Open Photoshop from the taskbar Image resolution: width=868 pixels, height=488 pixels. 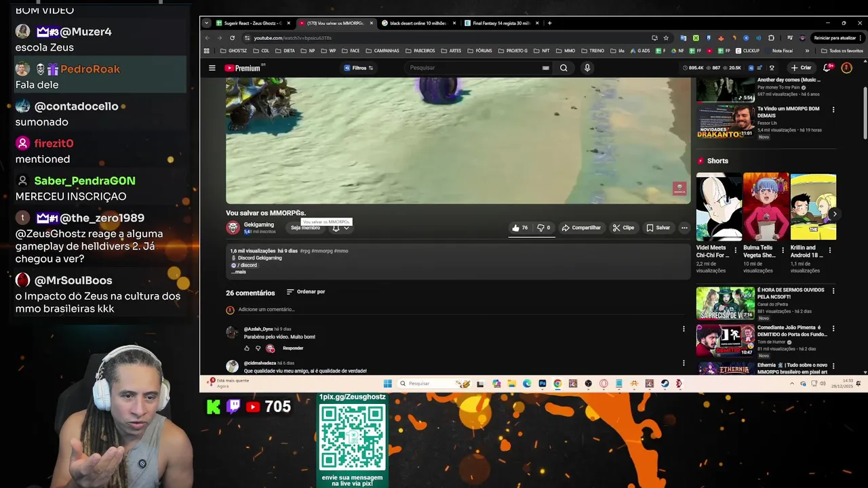(542, 384)
